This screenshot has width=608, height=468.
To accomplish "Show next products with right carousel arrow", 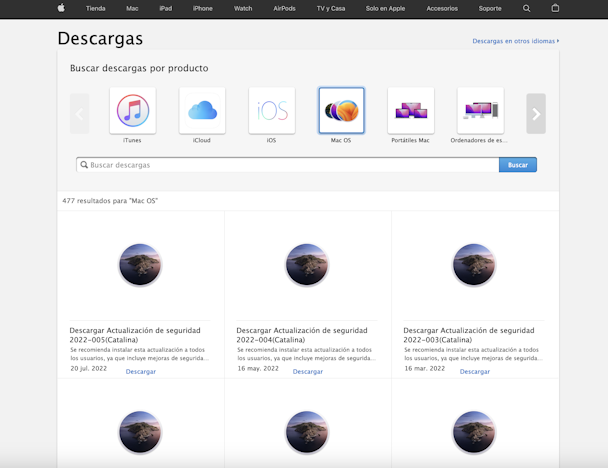I will pyautogui.click(x=536, y=114).
